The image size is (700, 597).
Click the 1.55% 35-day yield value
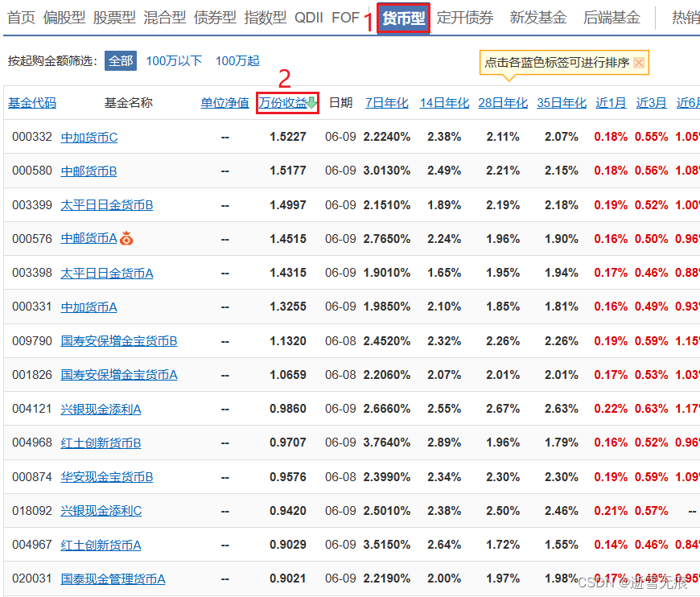click(561, 545)
